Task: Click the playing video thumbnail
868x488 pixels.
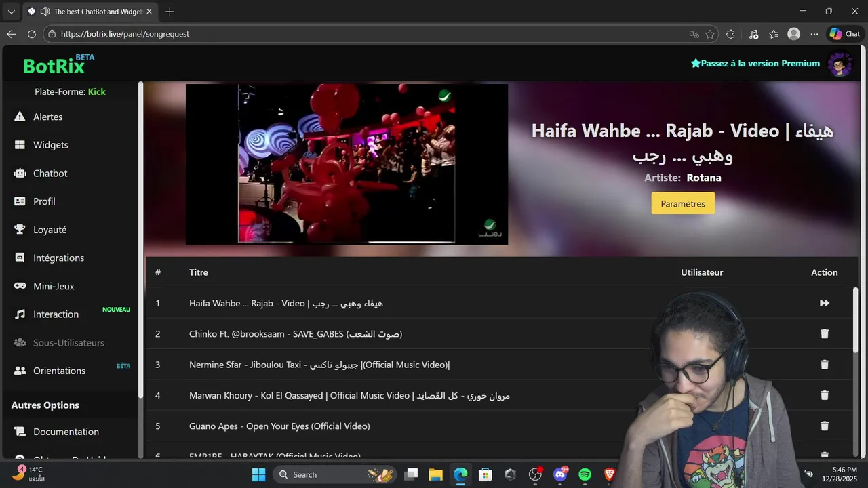Action: point(347,164)
